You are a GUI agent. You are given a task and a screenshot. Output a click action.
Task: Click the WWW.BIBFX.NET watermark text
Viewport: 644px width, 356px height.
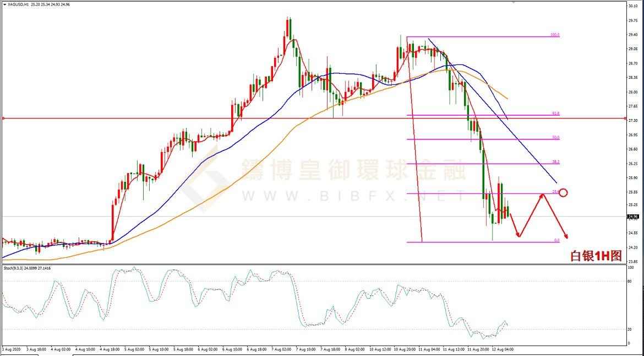click(337, 196)
